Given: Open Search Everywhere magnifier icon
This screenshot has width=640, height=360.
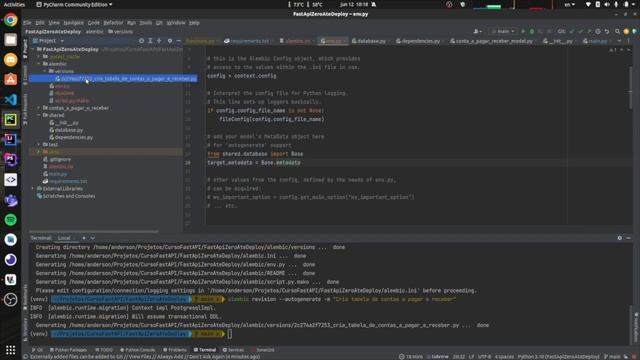Looking at the screenshot, I should [618, 31].
